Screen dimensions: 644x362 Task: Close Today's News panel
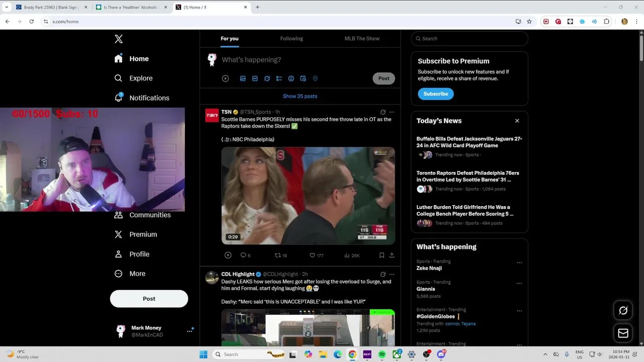(x=517, y=121)
